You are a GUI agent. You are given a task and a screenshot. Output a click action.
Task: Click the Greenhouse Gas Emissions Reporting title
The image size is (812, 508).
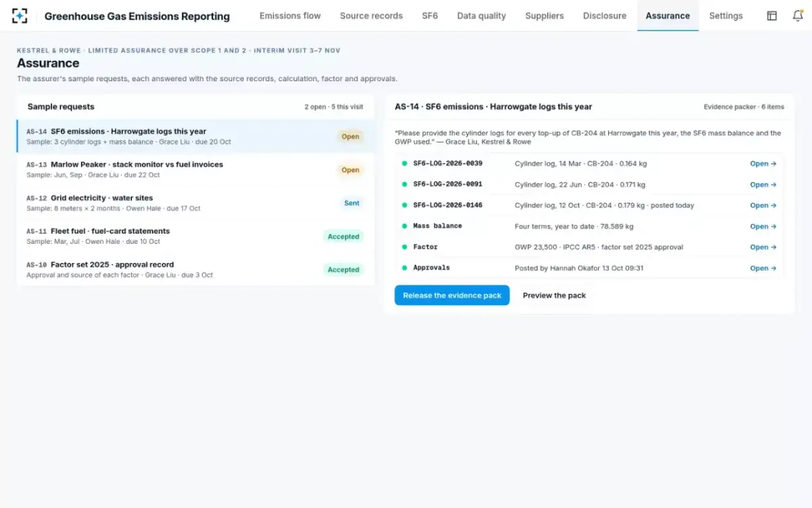pos(137,16)
